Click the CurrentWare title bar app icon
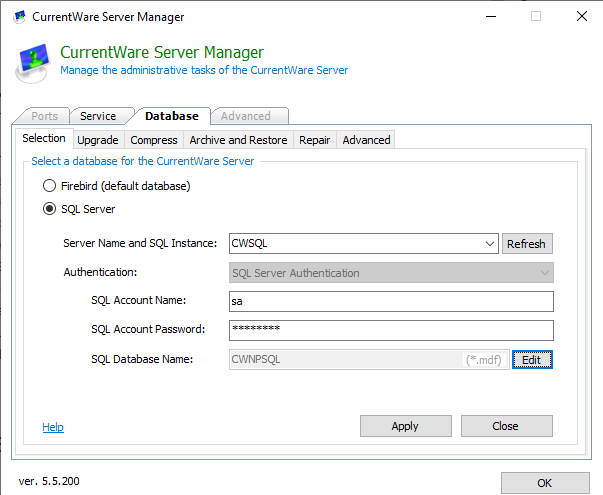Viewport: 603px width, 495px height. click(x=19, y=17)
